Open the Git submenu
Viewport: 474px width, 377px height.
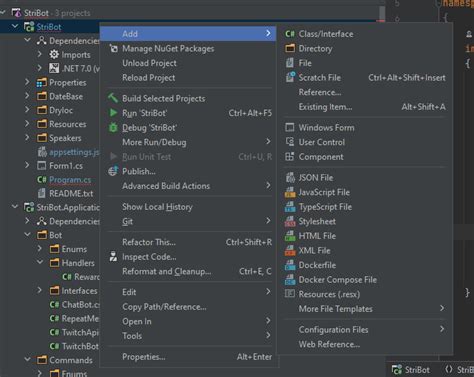point(188,221)
